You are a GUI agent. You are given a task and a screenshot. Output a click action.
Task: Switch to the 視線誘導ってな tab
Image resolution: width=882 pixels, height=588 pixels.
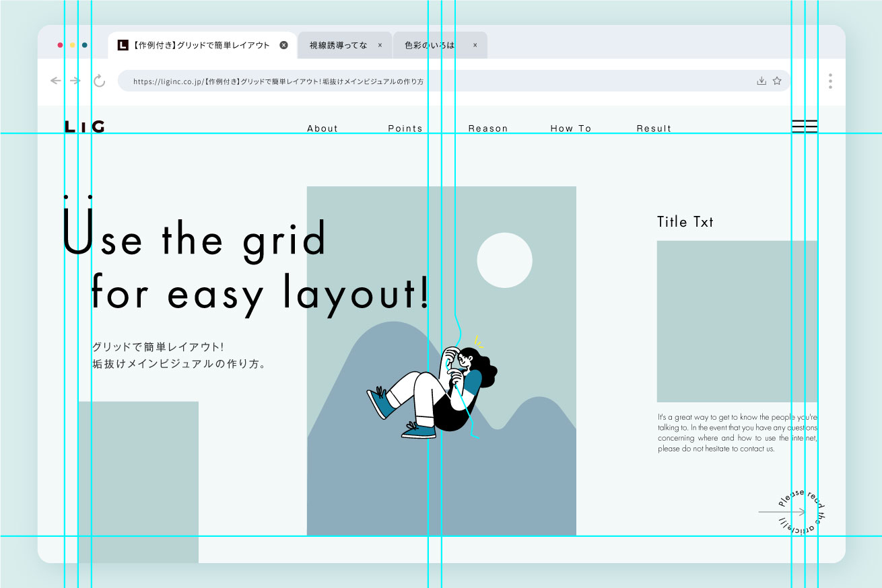tap(338, 45)
